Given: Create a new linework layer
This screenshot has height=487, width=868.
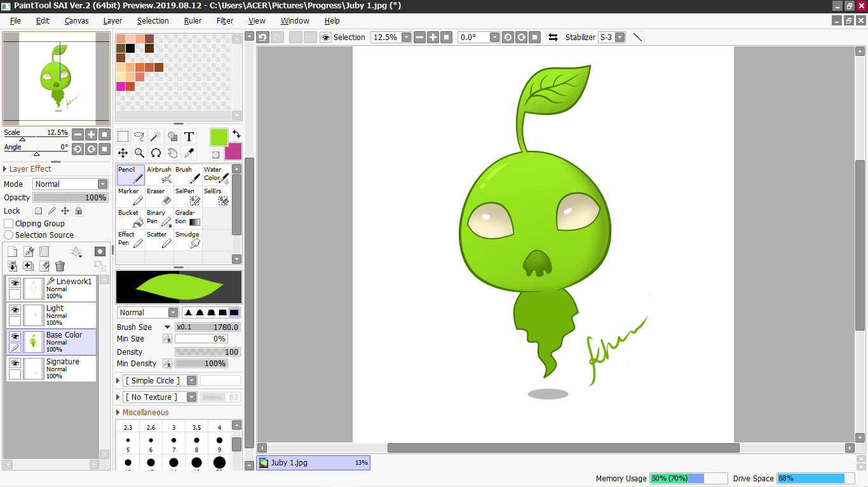Looking at the screenshot, I should 28,251.
